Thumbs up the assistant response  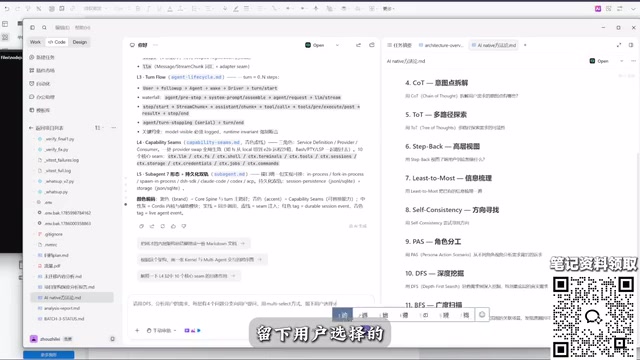tap(173, 226)
